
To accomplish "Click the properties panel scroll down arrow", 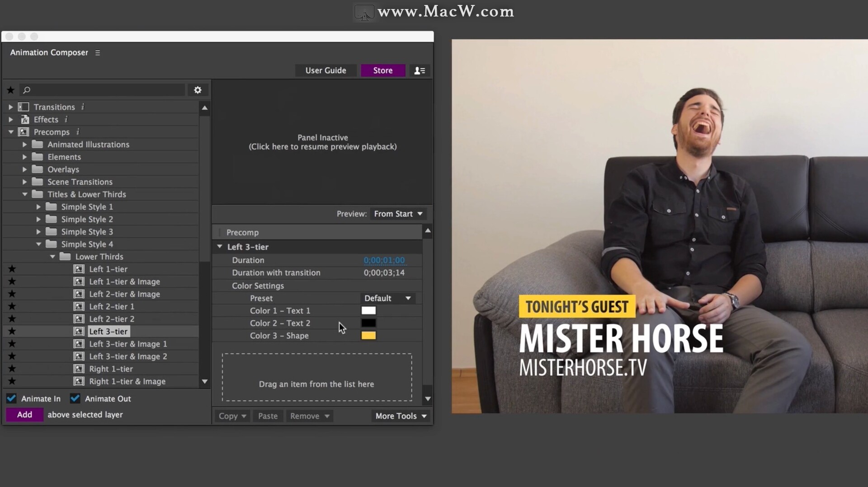I will [428, 399].
